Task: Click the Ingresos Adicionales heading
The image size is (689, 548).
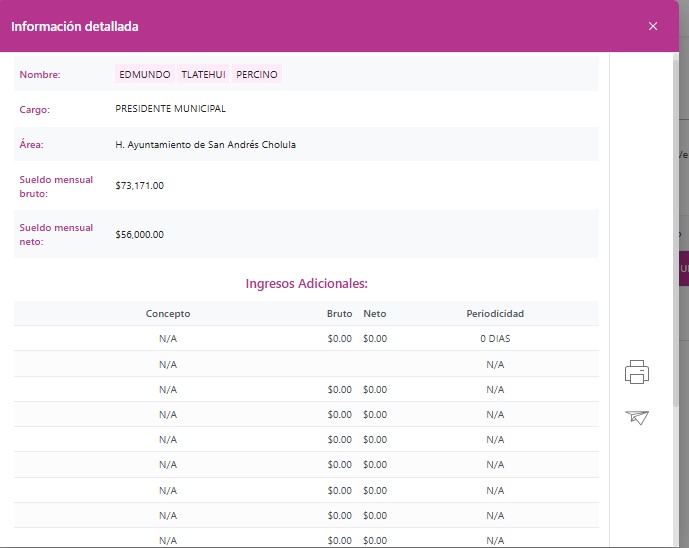Action: point(306,284)
